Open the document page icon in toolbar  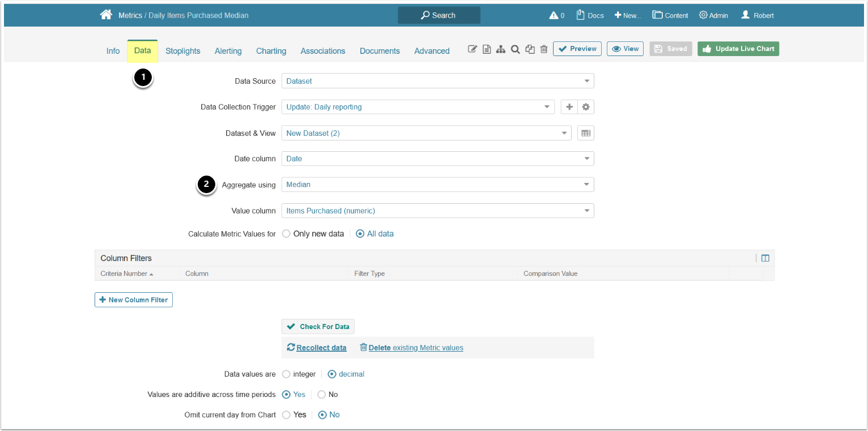coord(487,49)
